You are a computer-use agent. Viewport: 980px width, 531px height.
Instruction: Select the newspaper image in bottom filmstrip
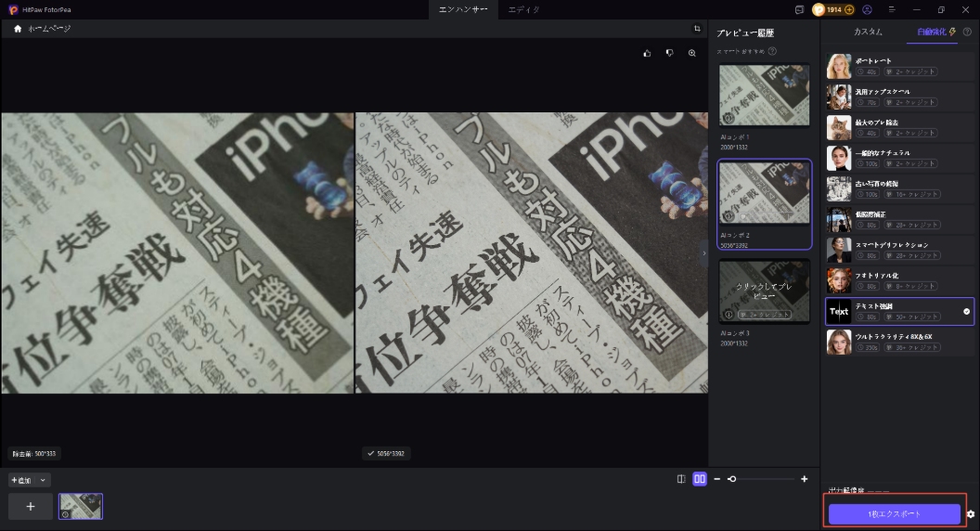[81, 507]
